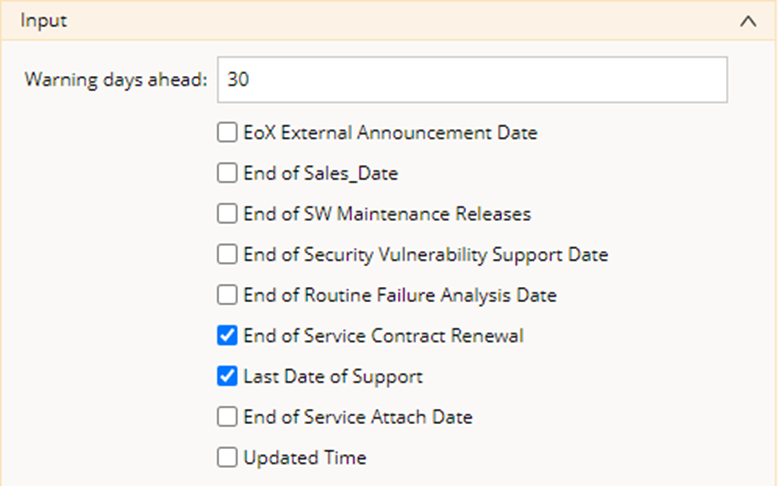Uncheck End of Service Contract Renewal
Viewport: 778px width, 486px height.
227,336
